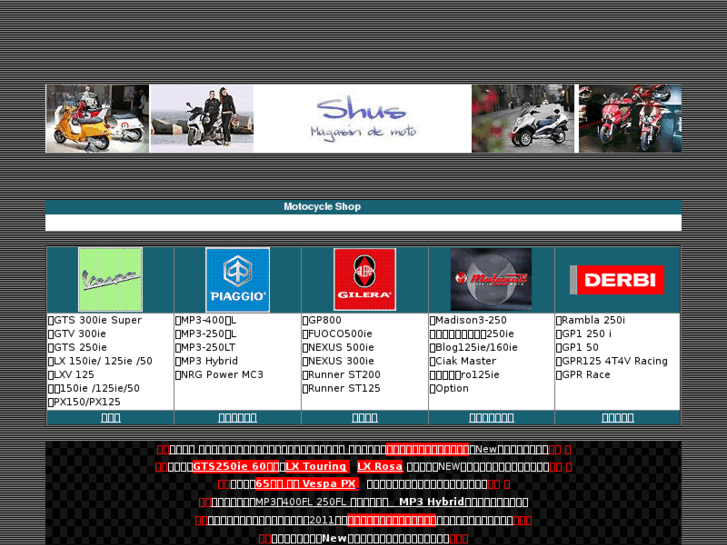
Task: Select FUOCO500ie model entry
Action: 338,334
